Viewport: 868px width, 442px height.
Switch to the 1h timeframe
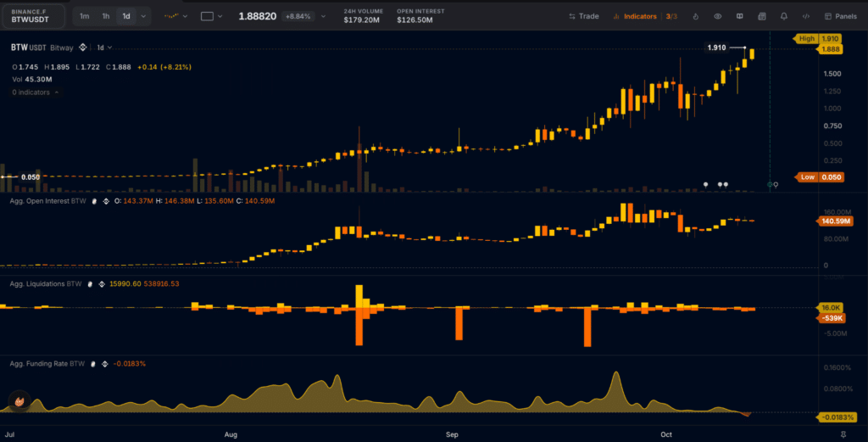point(105,16)
